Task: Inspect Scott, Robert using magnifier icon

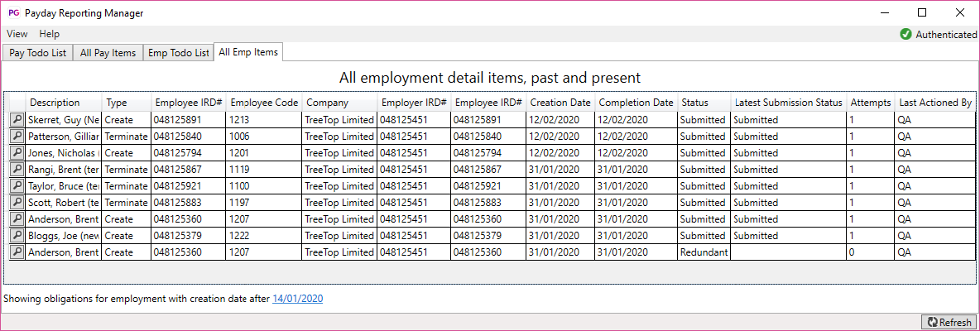Action: click(16, 202)
